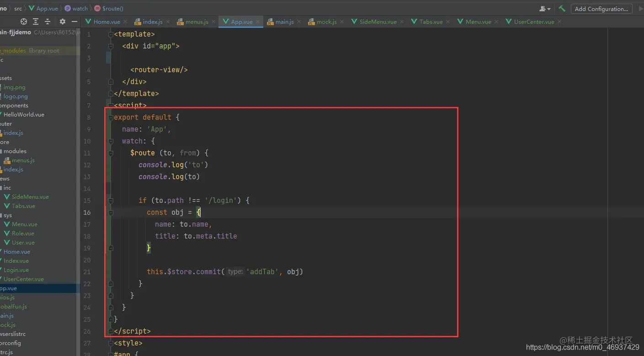Click the $route() breadcrumb
The image size is (644, 356).
[109, 9]
